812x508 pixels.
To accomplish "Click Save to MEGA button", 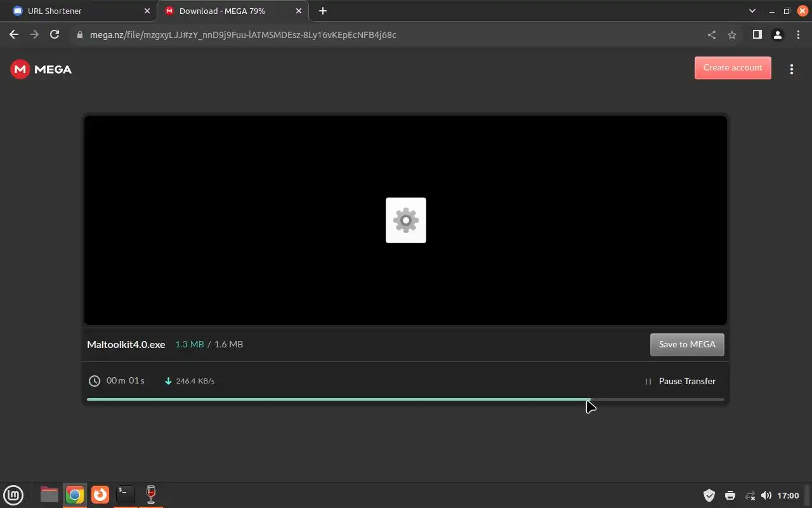I will tap(687, 344).
